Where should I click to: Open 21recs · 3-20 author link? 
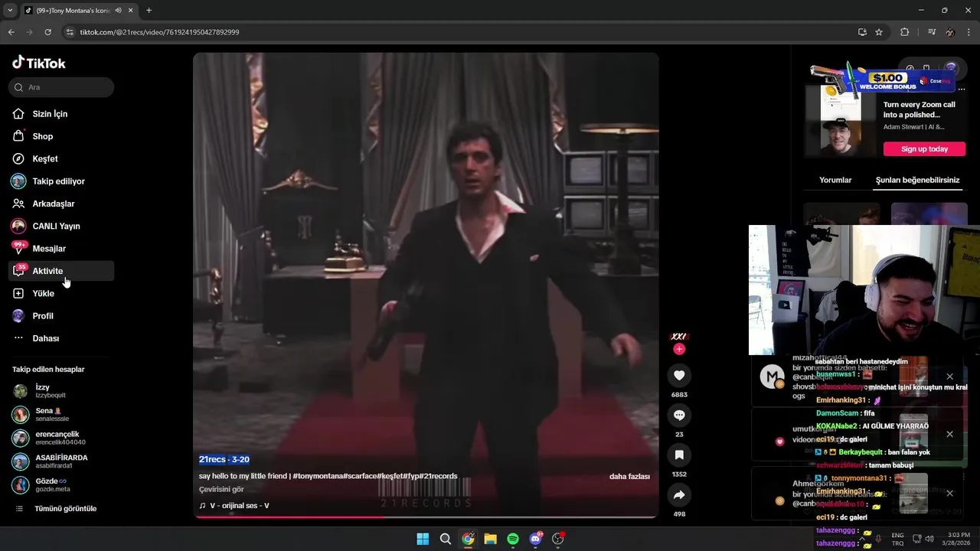click(x=224, y=459)
